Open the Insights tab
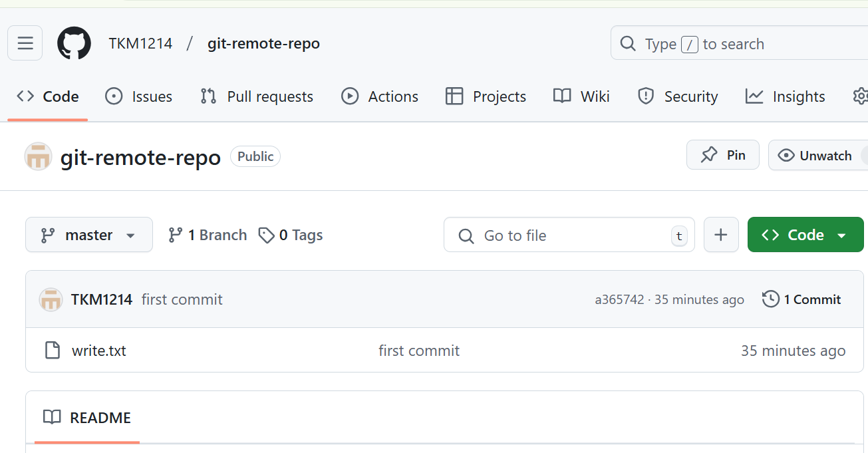The height and width of the screenshot is (453, 868). (x=785, y=96)
